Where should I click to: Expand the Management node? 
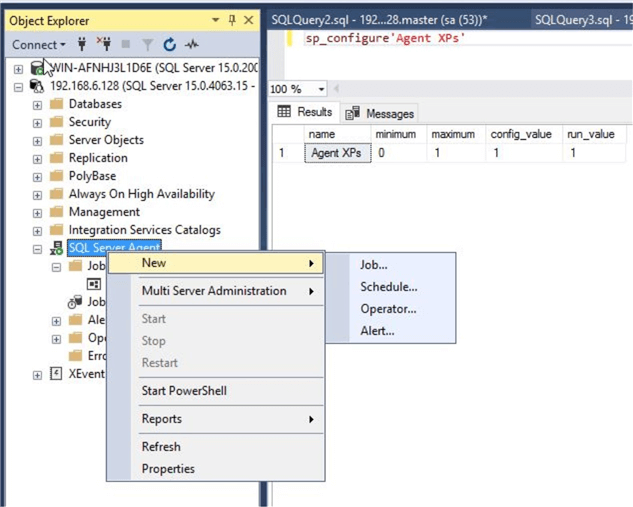(x=37, y=213)
